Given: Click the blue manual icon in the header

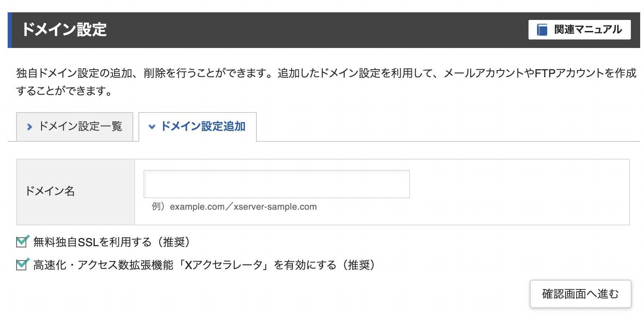Looking at the screenshot, I should click(542, 30).
